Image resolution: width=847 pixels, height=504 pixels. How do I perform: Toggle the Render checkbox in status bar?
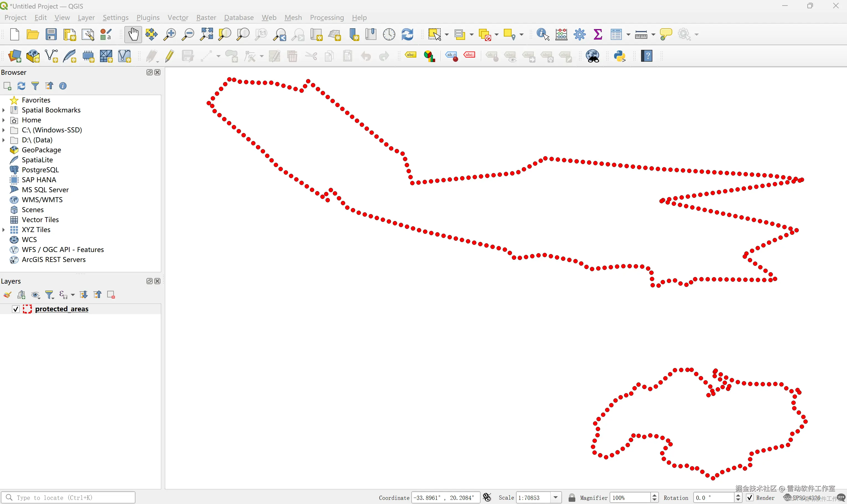(x=750, y=498)
